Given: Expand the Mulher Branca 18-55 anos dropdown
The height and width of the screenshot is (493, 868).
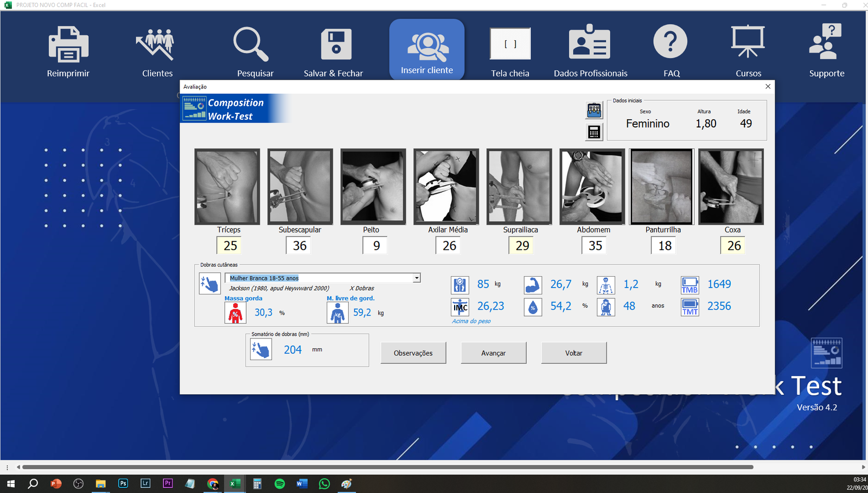Looking at the screenshot, I should [x=417, y=278].
